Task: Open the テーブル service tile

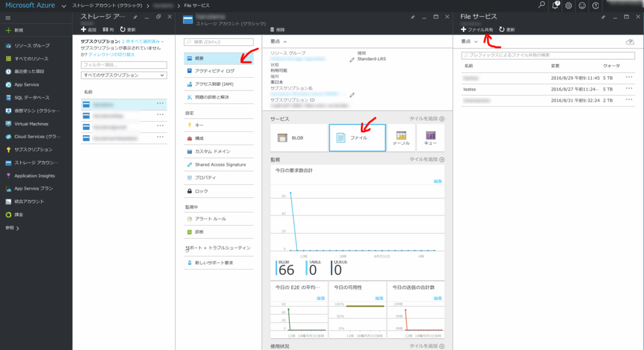Action: point(401,138)
